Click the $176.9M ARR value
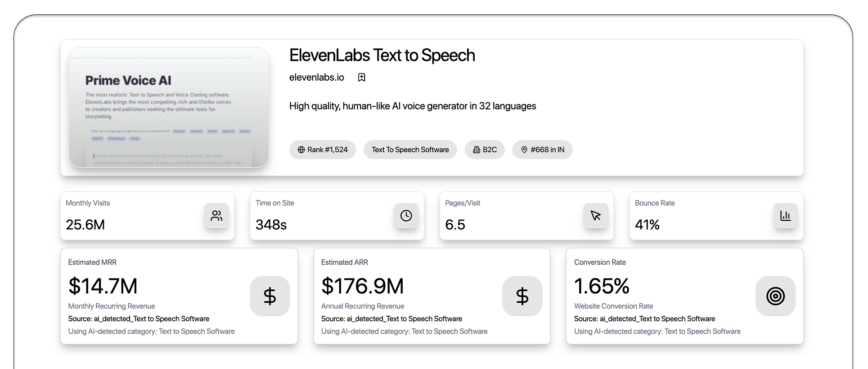This screenshot has width=868, height=369. 362,286
